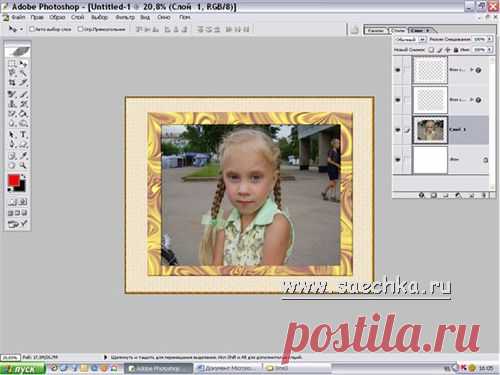Click the feather logo atop the toolbox
Screen dimensions: 500x375
18,51
